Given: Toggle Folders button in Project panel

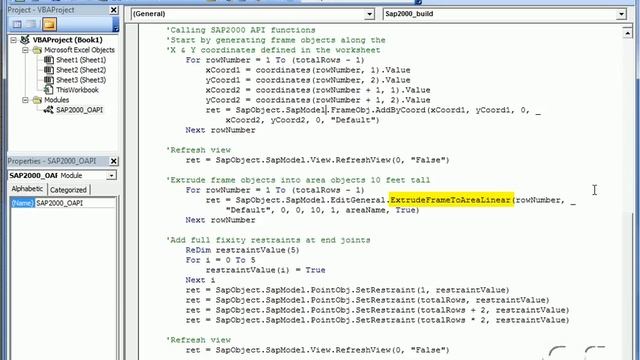Looking at the screenshot, I should [49, 24].
